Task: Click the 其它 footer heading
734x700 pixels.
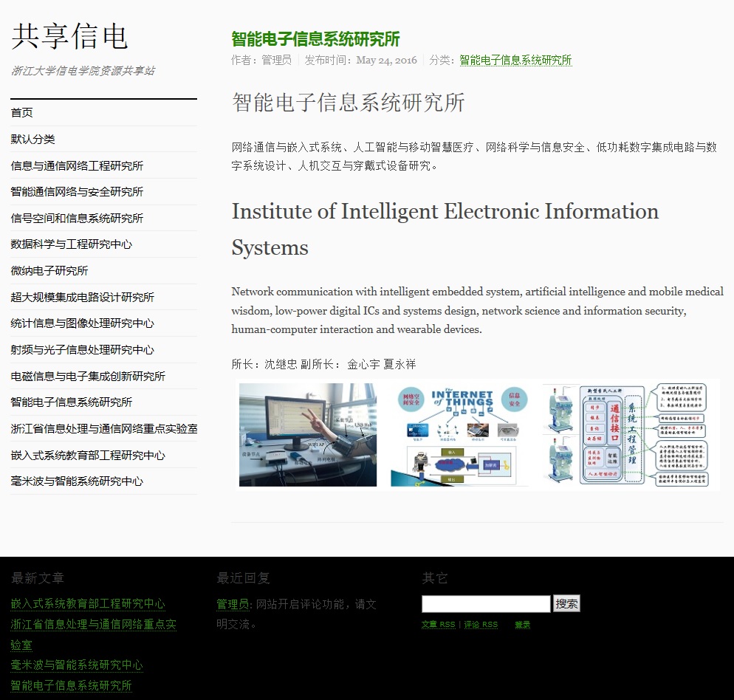Action: click(435, 578)
